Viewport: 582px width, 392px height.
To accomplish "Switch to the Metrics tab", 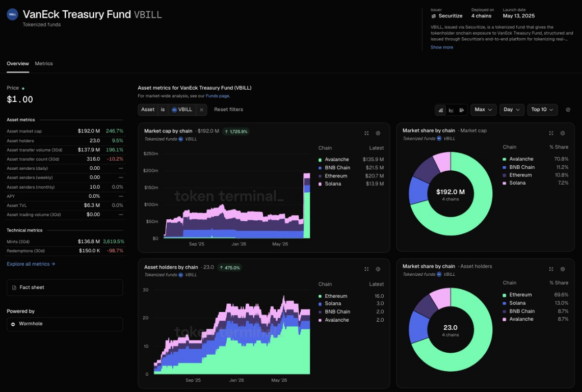I will click(44, 64).
